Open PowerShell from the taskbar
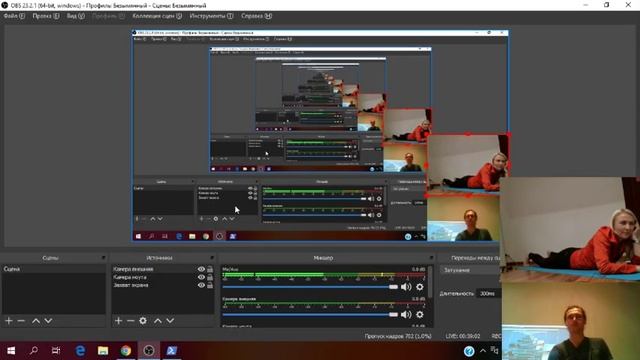This screenshot has height=360, width=640. pyautogui.click(x=171, y=351)
